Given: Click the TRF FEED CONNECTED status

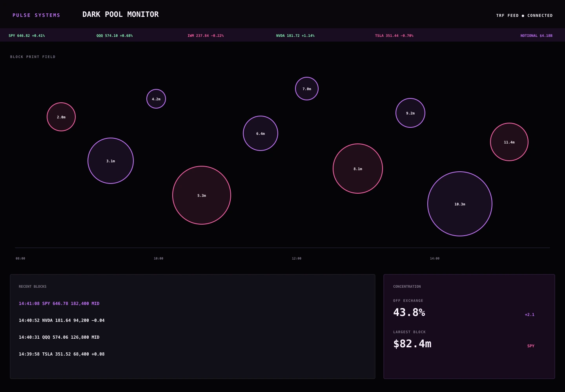Looking at the screenshot, I should tap(524, 16).
